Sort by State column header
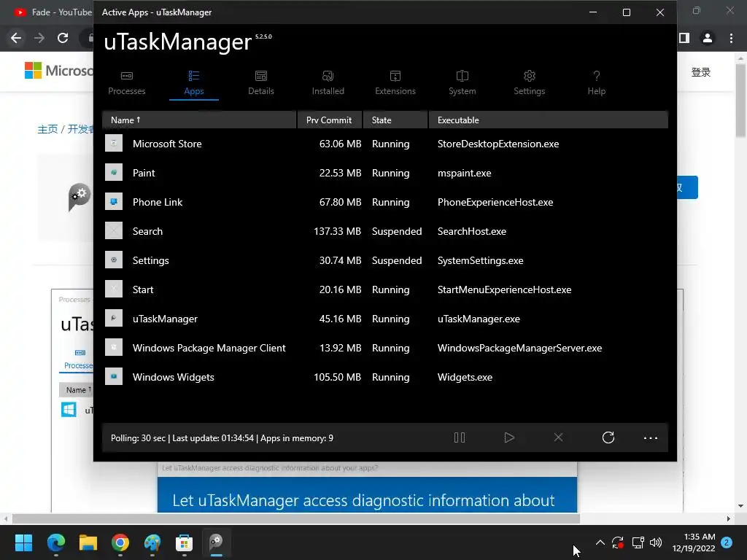Screen dimensions: 747x560 pyautogui.click(x=395, y=120)
